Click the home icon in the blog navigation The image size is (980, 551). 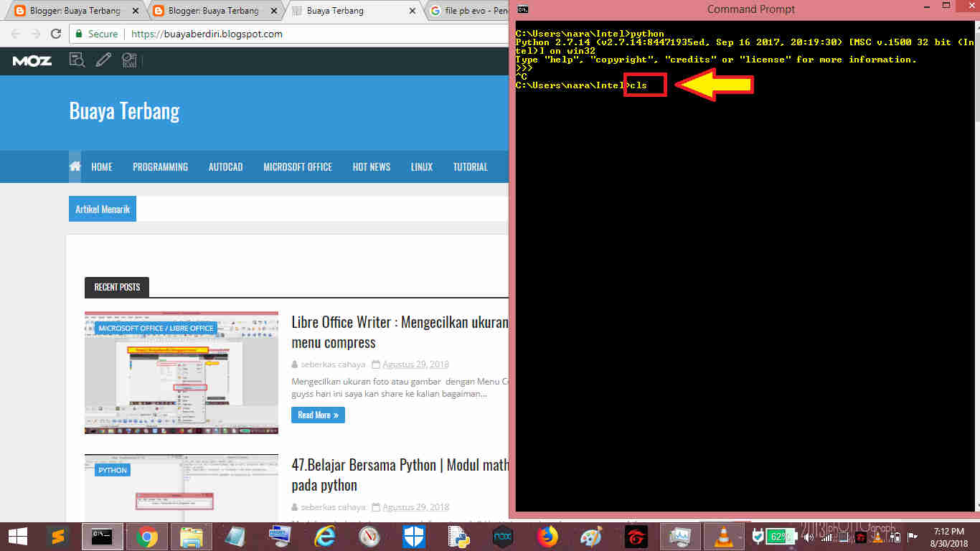(x=75, y=166)
